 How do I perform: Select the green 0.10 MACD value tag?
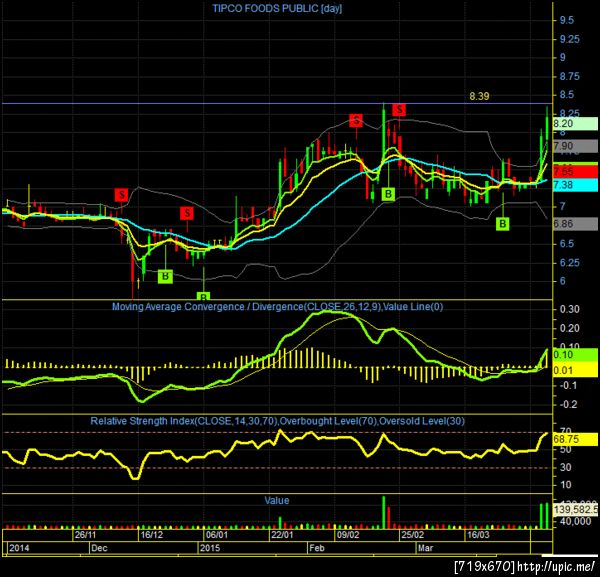click(x=575, y=355)
